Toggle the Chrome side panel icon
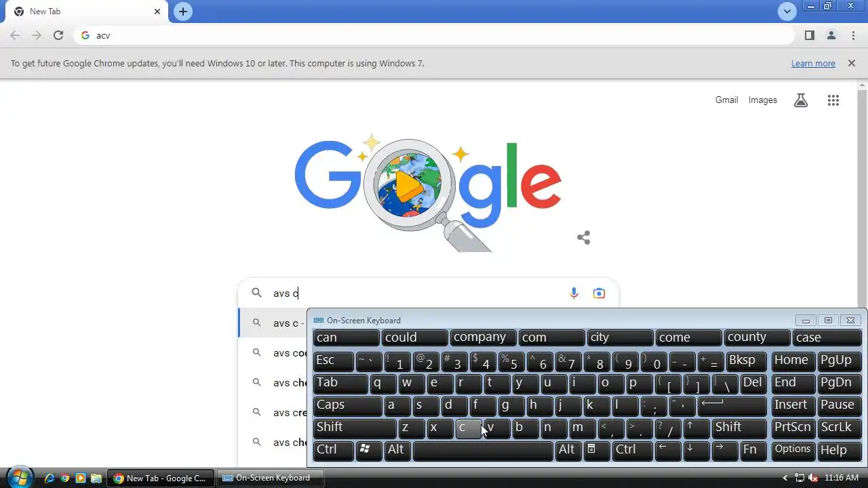 click(810, 35)
